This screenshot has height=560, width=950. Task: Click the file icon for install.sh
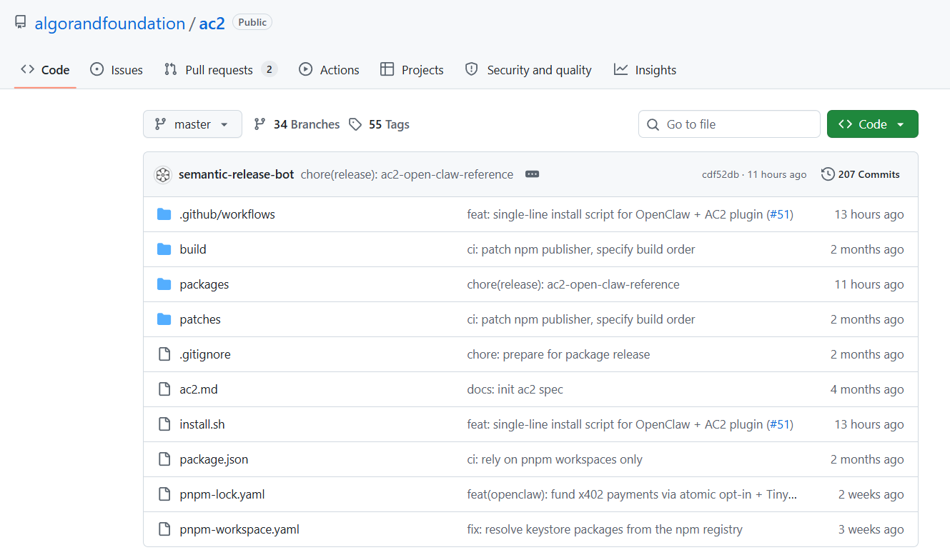click(164, 424)
